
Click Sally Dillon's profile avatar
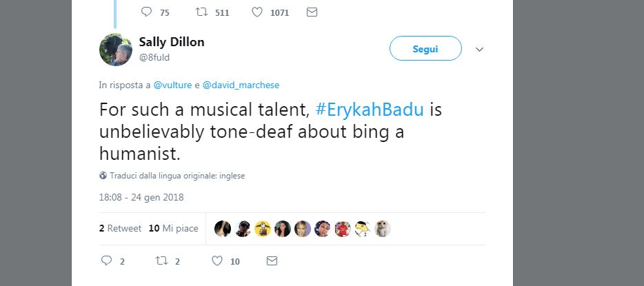click(115, 50)
